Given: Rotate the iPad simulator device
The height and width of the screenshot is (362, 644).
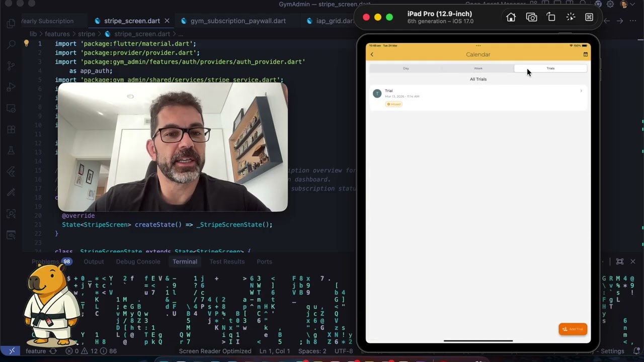Looking at the screenshot, I should 551,17.
